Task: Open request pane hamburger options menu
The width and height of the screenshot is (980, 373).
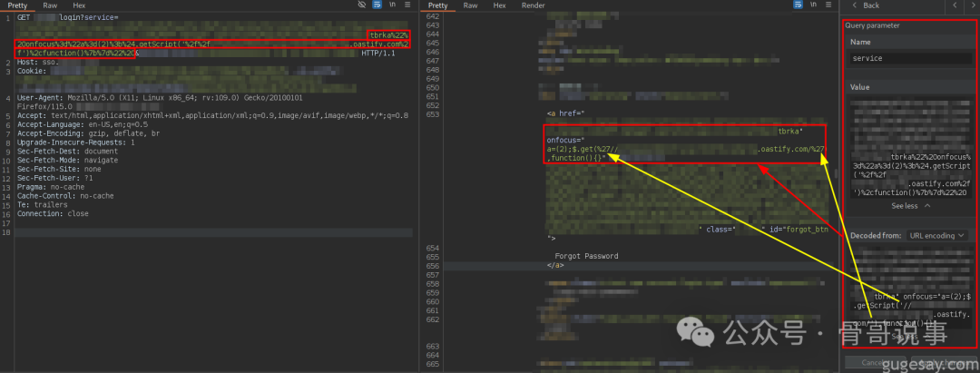Action: 407,5
